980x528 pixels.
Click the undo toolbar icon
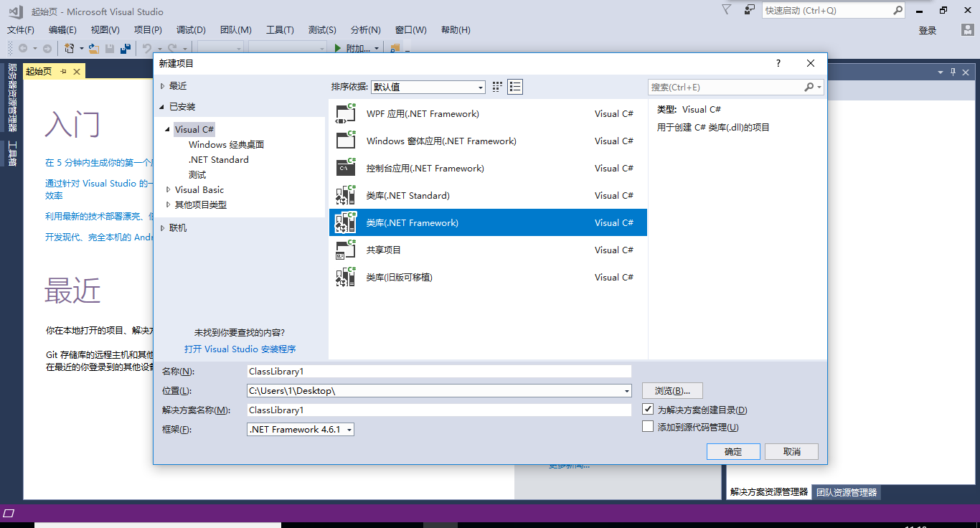147,48
